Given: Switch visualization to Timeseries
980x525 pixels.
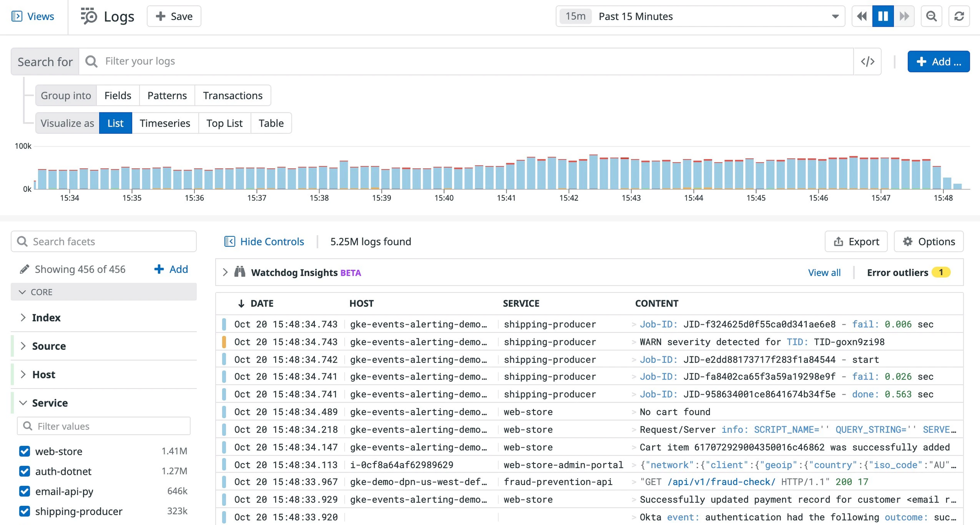Looking at the screenshot, I should tap(165, 123).
